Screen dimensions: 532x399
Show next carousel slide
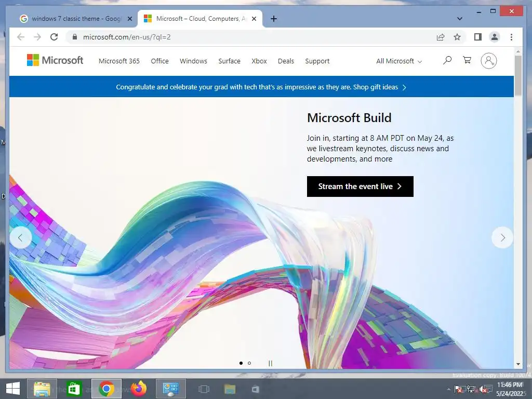click(502, 237)
